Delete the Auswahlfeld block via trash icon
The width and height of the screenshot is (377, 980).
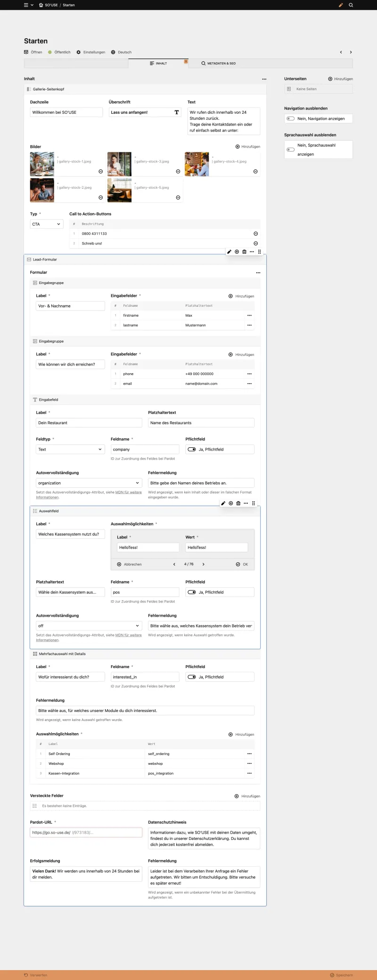coord(238,503)
